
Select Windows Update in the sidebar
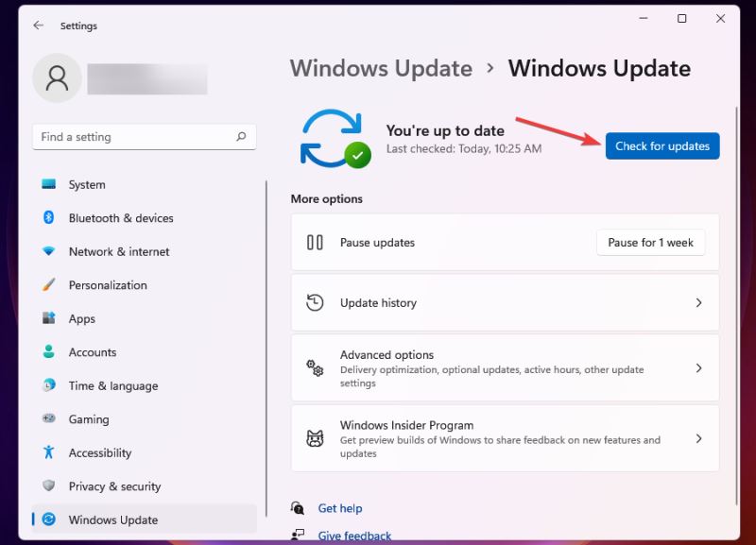pos(49,519)
